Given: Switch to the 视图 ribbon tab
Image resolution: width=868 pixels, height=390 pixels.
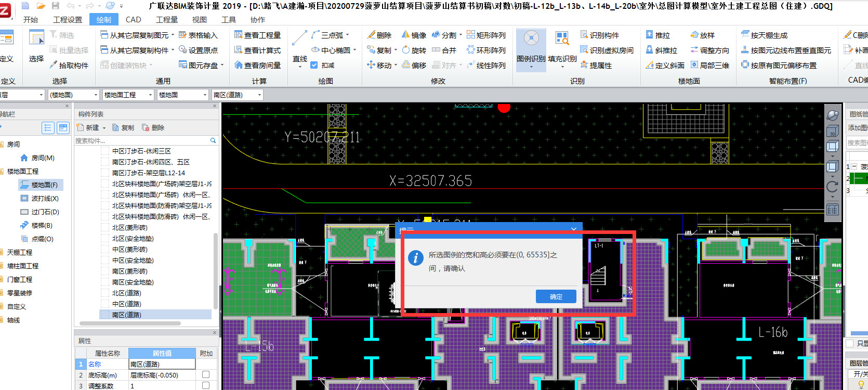Looking at the screenshot, I should 200,19.
